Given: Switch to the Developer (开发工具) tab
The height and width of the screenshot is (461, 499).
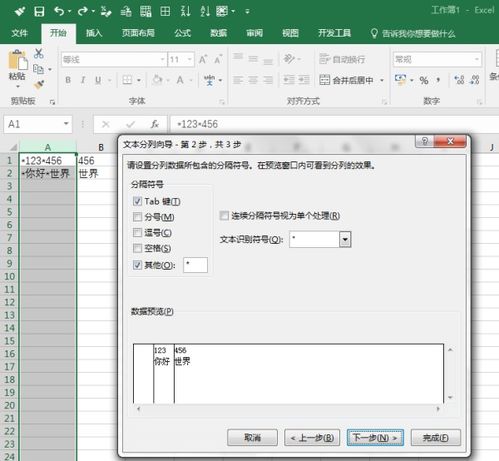Looking at the screenshot, I should [334, 33].
